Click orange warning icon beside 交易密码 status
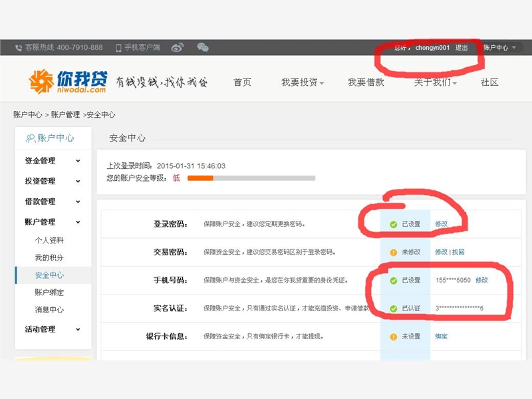This screenshot has width=532, height=399. click(x=394, y=253)
